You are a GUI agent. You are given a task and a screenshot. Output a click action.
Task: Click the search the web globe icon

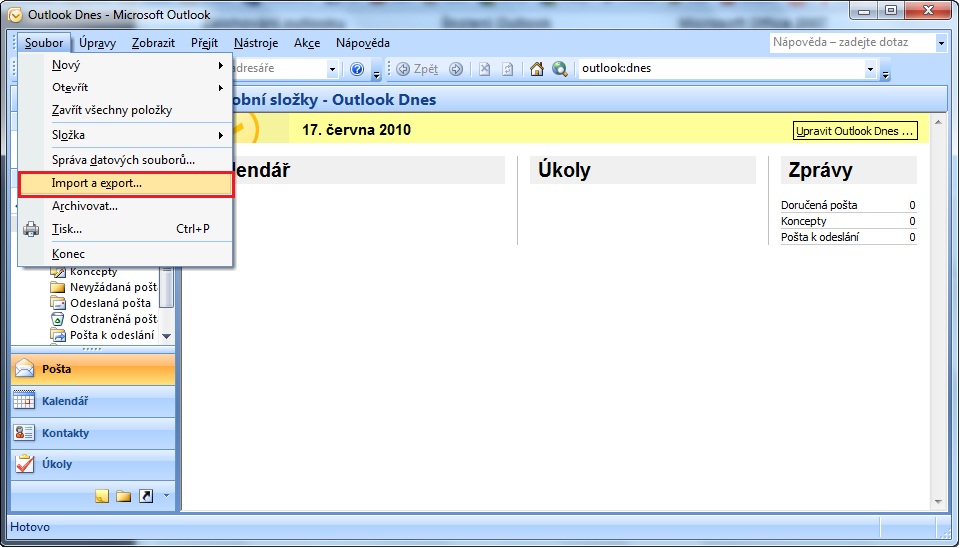tap(560, 69)
